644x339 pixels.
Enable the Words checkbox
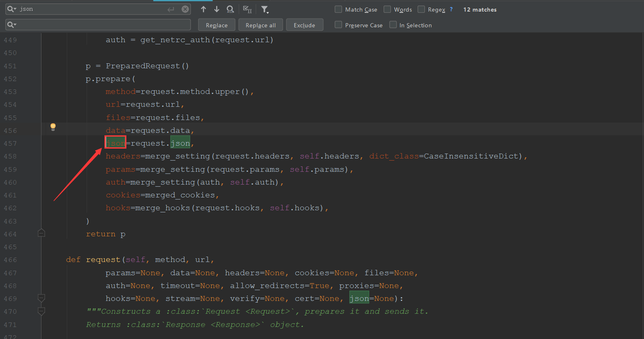point(387,9)
